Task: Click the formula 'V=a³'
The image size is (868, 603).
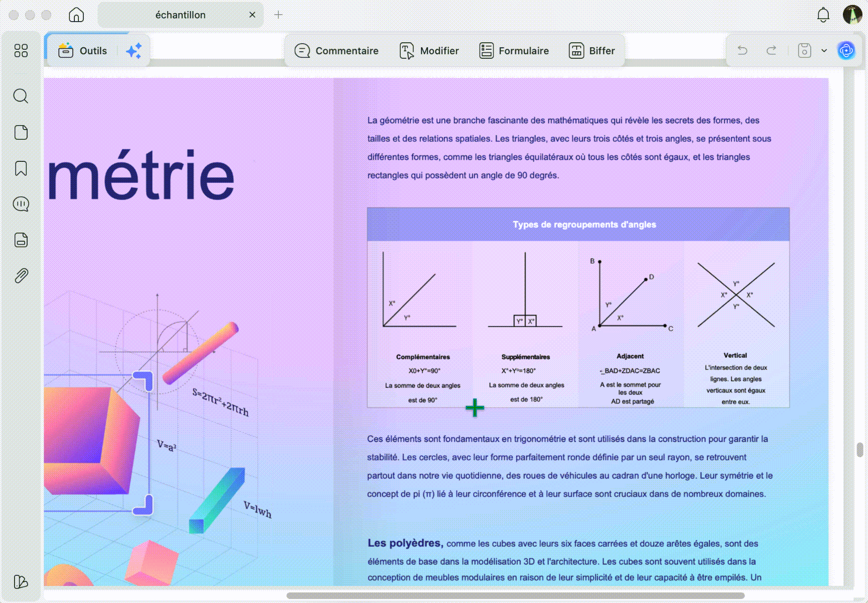Action: pos(166,445)
